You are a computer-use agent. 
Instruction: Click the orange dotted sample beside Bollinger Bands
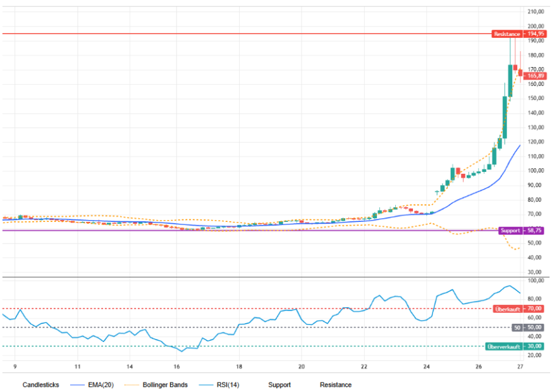[132, 385]
